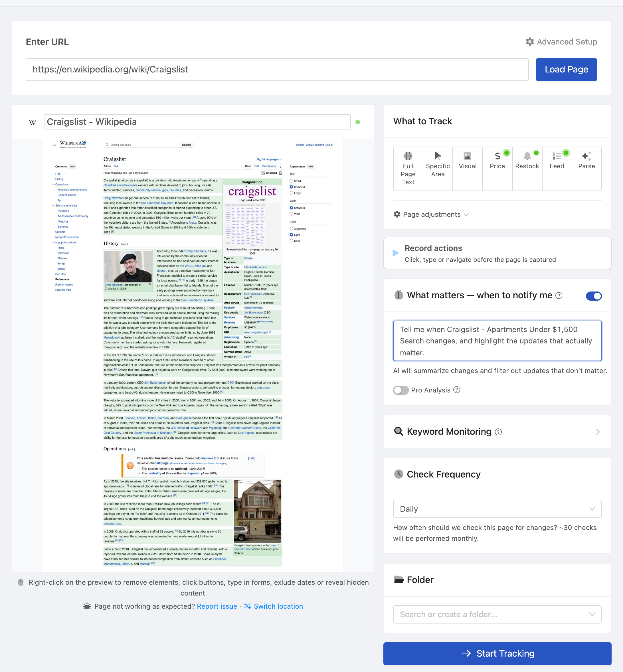Viewport: 623px width, 672px height.
Task: Click the mouse icon beside right-click hint
Action: pos(21,582)
